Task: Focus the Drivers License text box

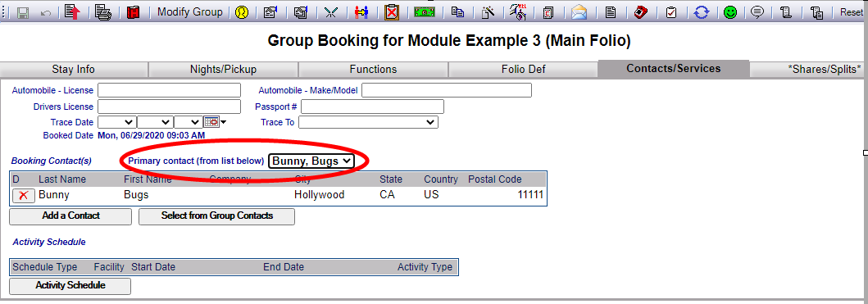Action: tap(170, 107)
